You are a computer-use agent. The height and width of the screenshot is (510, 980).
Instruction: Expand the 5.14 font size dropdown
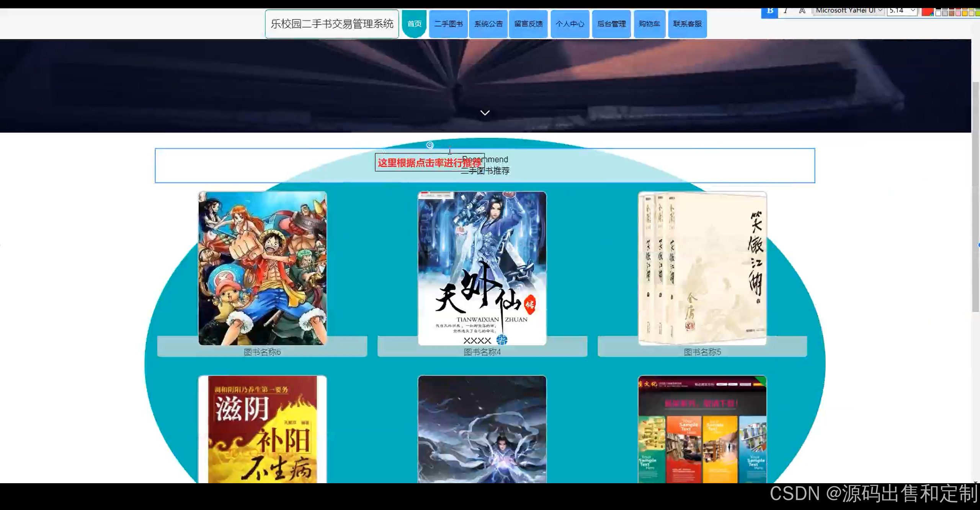(913, 11)
